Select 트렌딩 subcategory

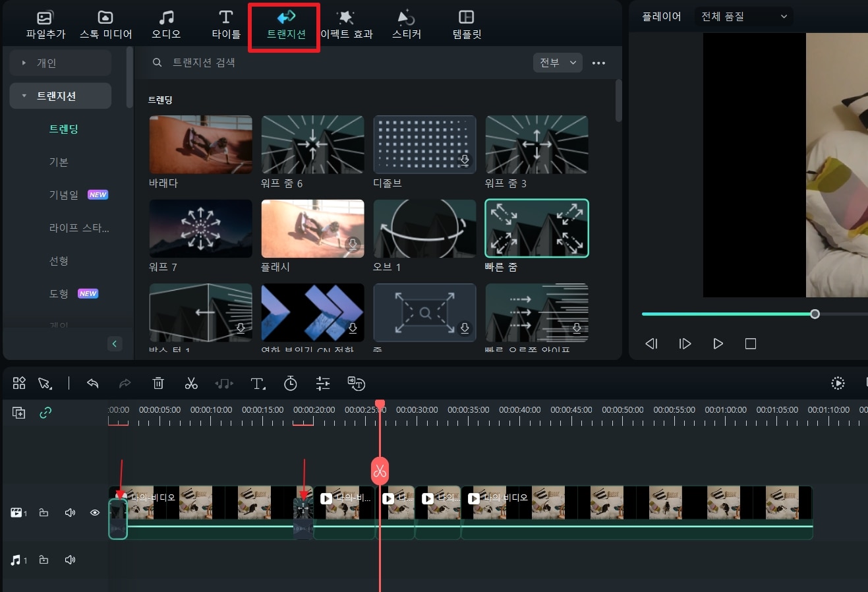[x=63, y=129]
